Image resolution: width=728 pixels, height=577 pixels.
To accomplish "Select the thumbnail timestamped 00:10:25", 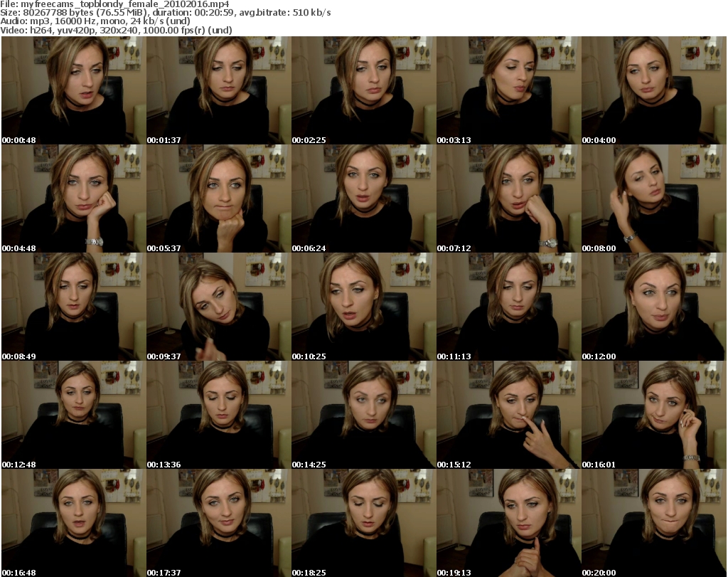I will click(364, 307).
